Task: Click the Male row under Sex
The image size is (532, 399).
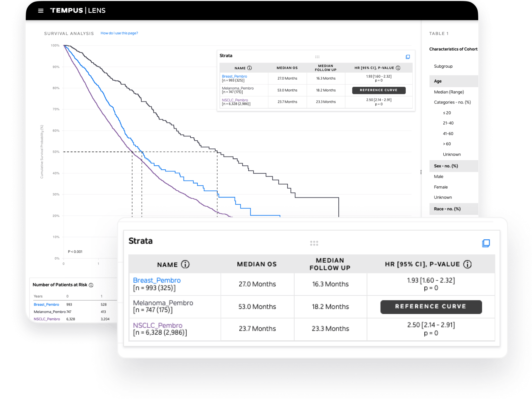Action: coord(438,177)
